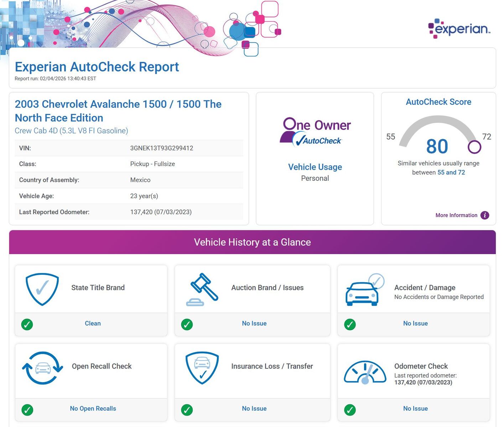This screenshot has height=427, width=504.
Task: Select No Issue under Insurance Loss / Transfer
Action: click(x=254, y=408)
